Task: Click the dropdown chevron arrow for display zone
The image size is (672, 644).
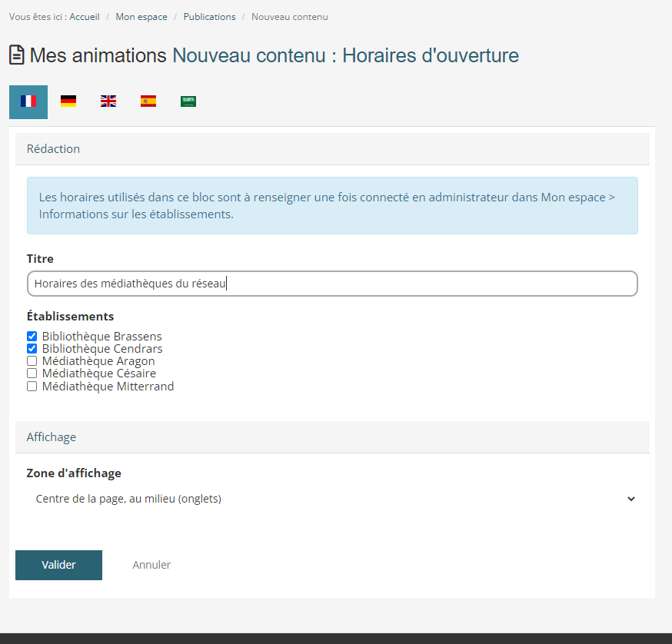Action: tap(630, 499)
